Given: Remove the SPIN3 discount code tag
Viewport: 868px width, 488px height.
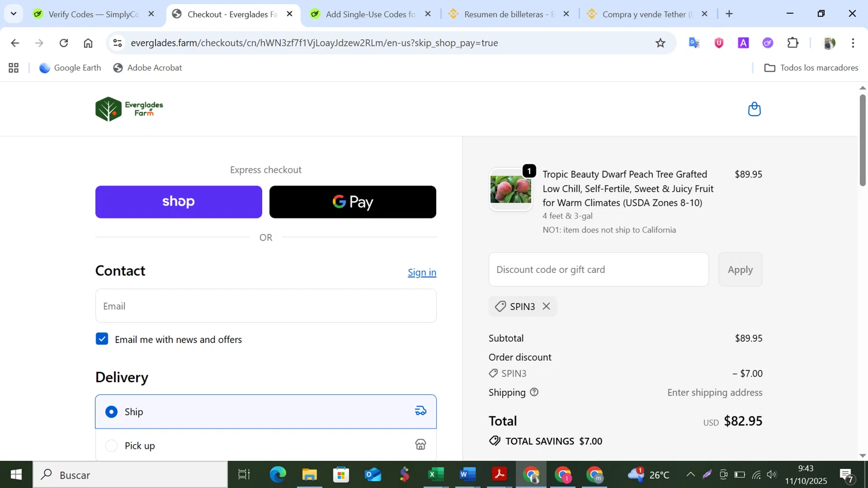Looking at the screenshot, I should (x=546, y=306).
